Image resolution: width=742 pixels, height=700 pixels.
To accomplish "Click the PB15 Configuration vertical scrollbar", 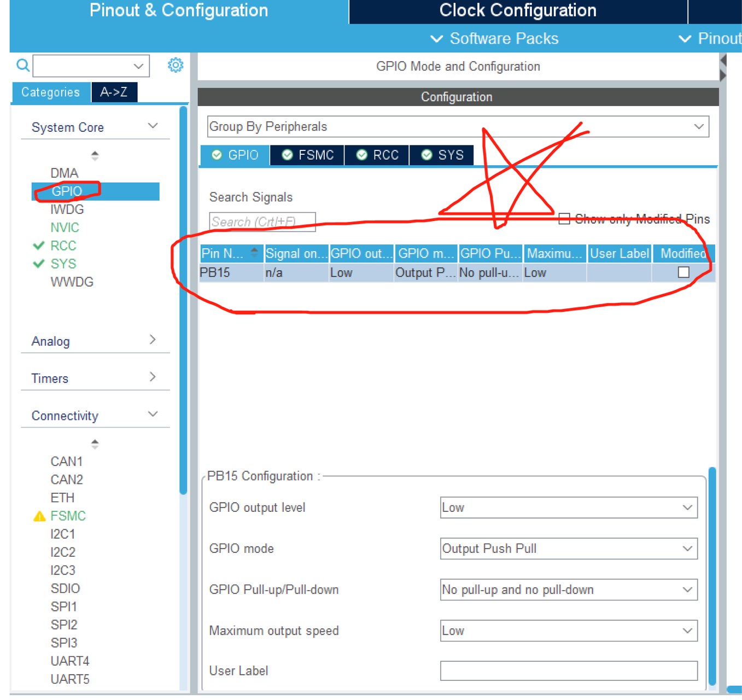I will (x=712, y=576).
